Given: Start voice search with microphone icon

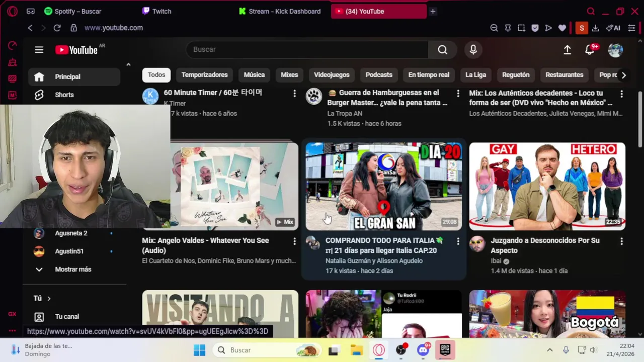Looking at the screenshot, I should [x=473, y=49].
